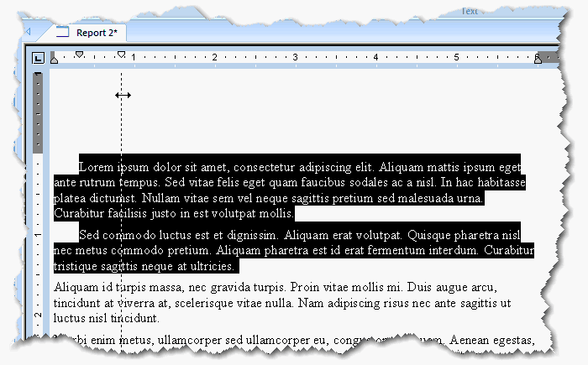
Task: Switch to the Report 2* document tab
Action: (90, 33)
